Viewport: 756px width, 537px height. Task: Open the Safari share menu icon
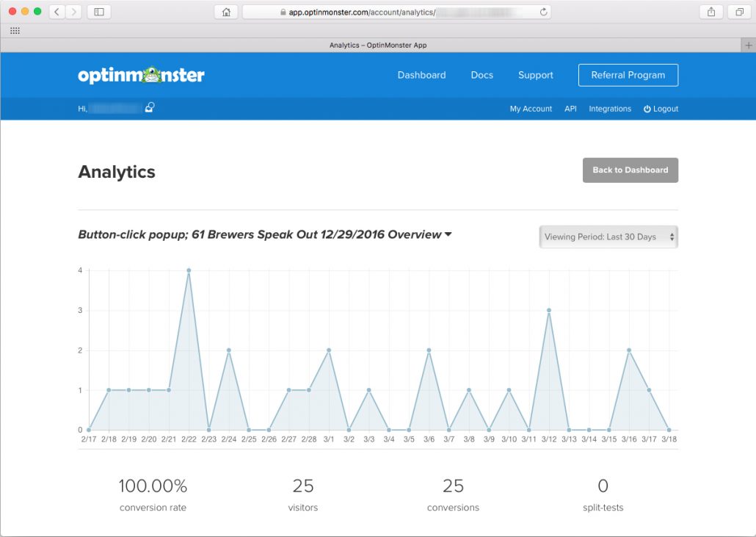(x=711, y=12)
